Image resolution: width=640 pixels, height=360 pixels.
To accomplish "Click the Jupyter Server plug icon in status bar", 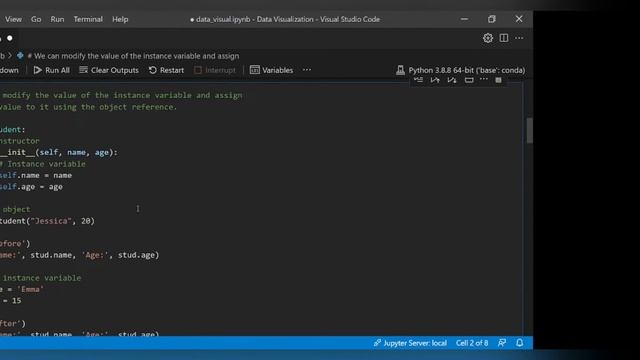I will (377, 343).
